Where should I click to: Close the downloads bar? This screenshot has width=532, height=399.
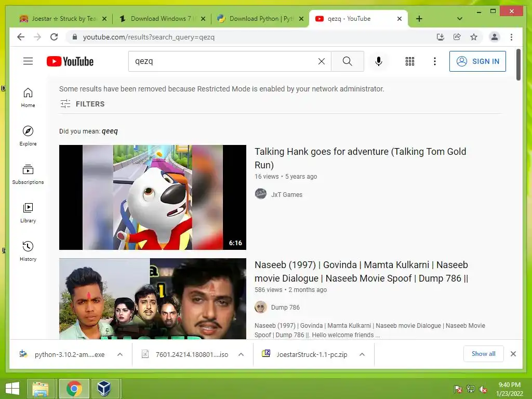click(x=513, y=354)
